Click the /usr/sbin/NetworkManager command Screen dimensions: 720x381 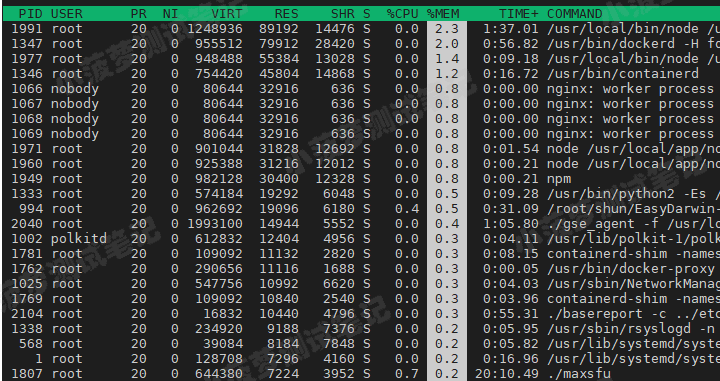[633, 284]
